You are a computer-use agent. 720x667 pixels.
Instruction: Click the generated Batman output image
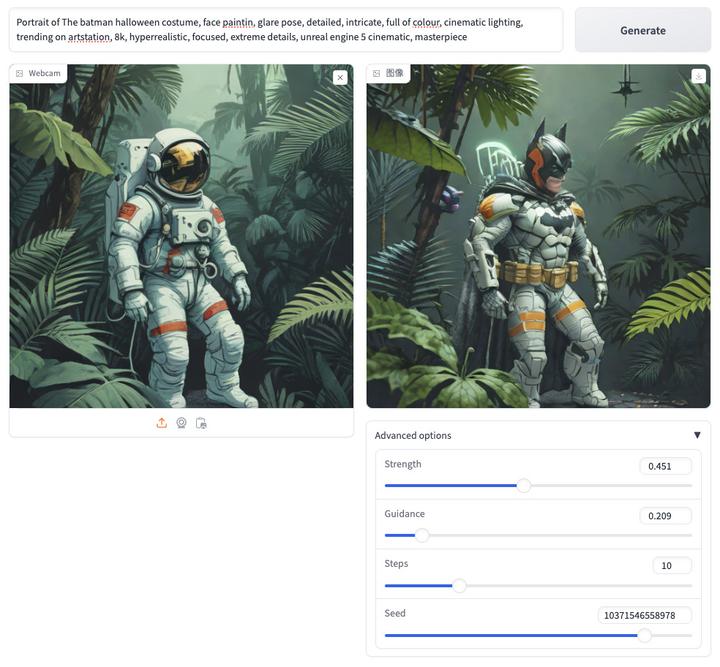click(538, 236)
